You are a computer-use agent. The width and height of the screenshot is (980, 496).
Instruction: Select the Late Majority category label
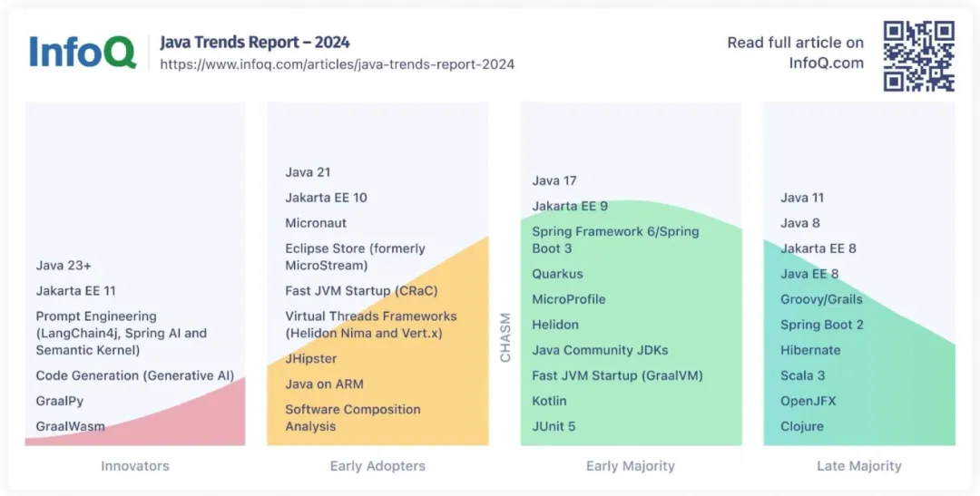pyautogui.click(x=858, y=466)
